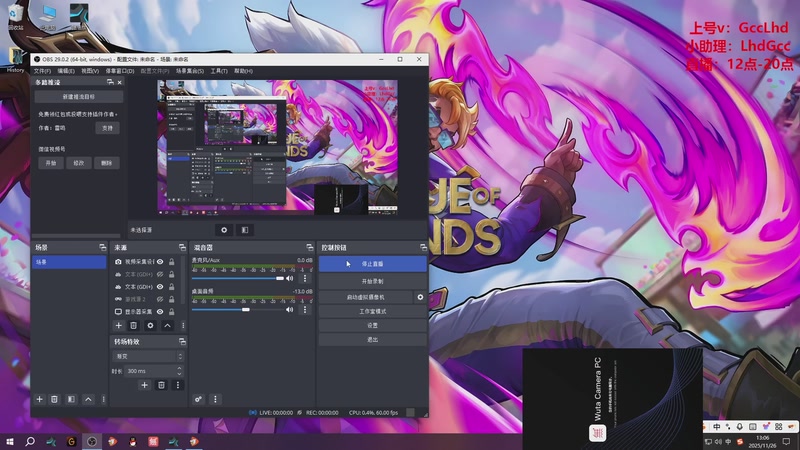Move scene up with the Scenes panel arrow
The width and height of the screenshot is (800, 450).
88,399
